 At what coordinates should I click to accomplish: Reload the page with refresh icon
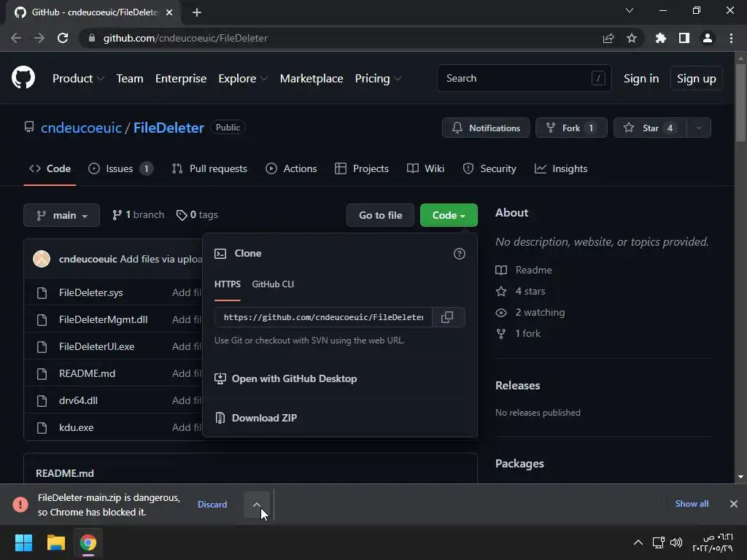(x=63, y=38)
